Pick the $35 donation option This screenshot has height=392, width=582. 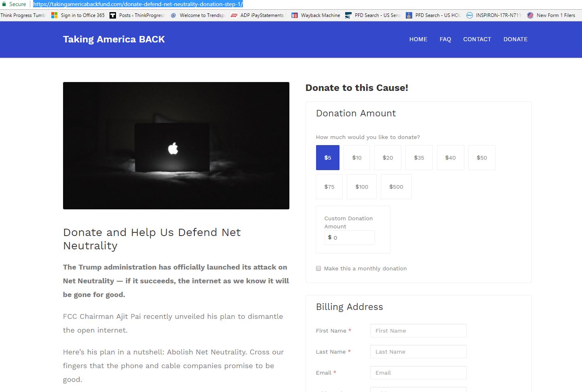[419, 158]
